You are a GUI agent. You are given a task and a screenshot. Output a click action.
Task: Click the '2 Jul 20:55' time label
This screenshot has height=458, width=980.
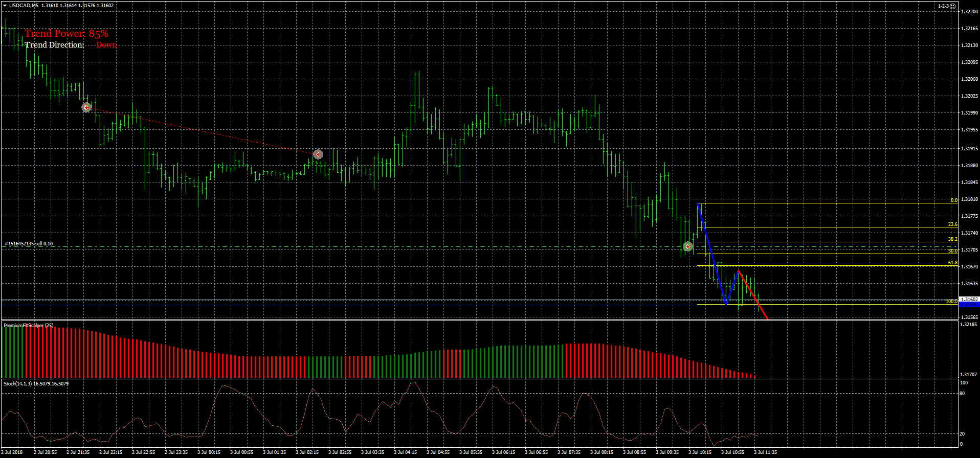point(46,452)
